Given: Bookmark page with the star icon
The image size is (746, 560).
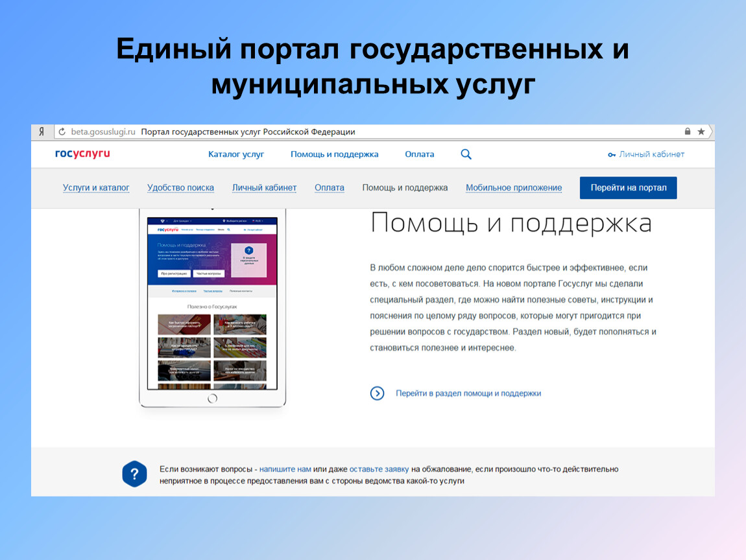Looking at the screenshot, I should (x=701, y=132).
